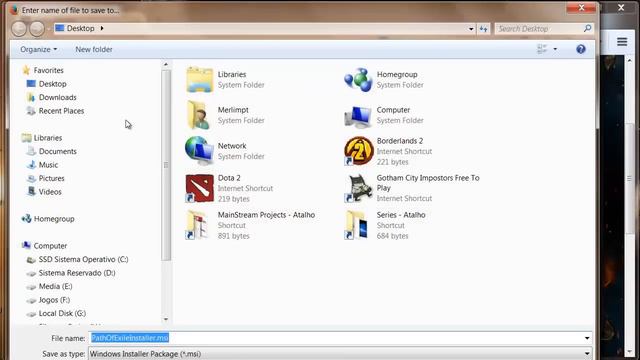
Task: Click navigation pane scrollbar up arrow
Action: point(166,64)
